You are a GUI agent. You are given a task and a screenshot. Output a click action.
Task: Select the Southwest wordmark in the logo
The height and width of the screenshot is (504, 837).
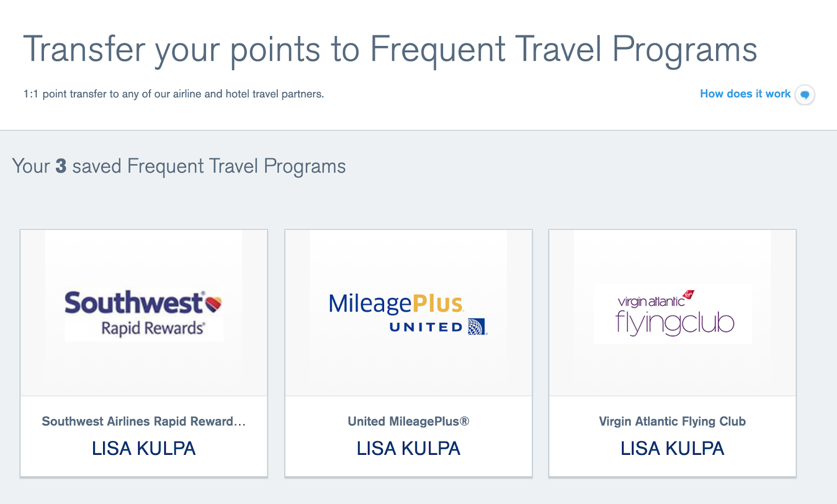[134, 303]
